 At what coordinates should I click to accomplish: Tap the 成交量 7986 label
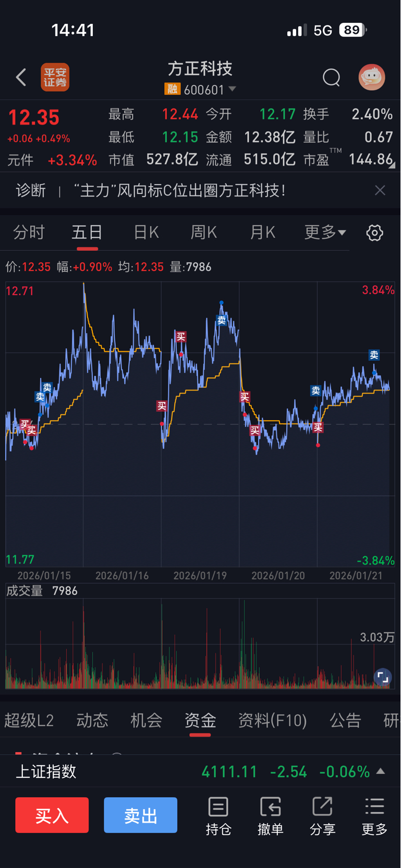[42, 591]
